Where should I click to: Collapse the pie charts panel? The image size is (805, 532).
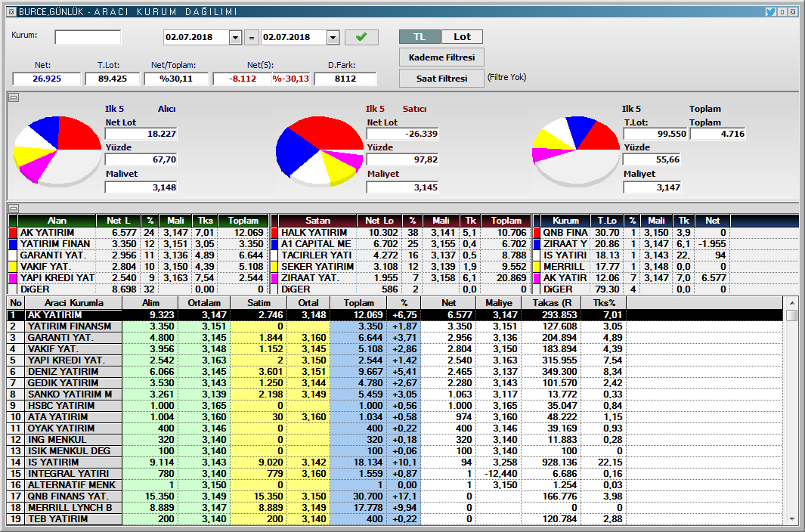(14, 97)
